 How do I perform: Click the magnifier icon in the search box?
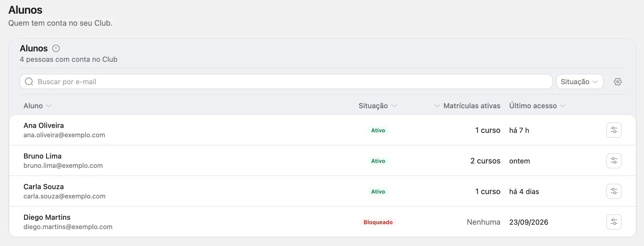[29, 81]
